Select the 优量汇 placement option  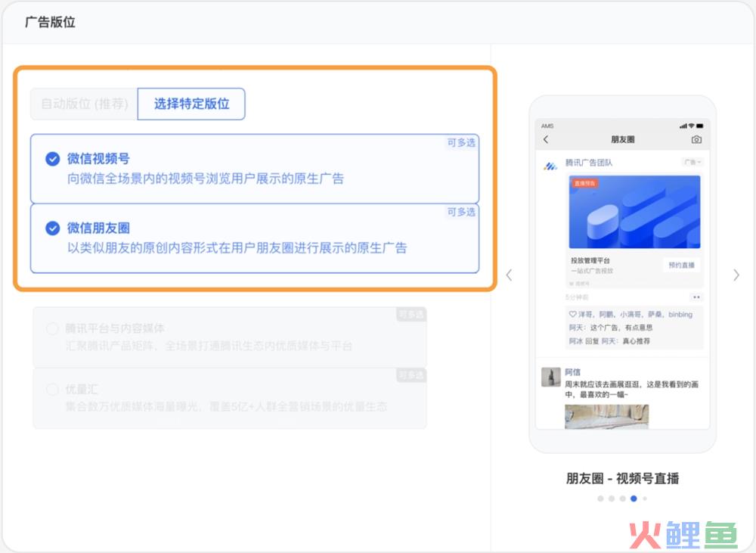point(52,390)
